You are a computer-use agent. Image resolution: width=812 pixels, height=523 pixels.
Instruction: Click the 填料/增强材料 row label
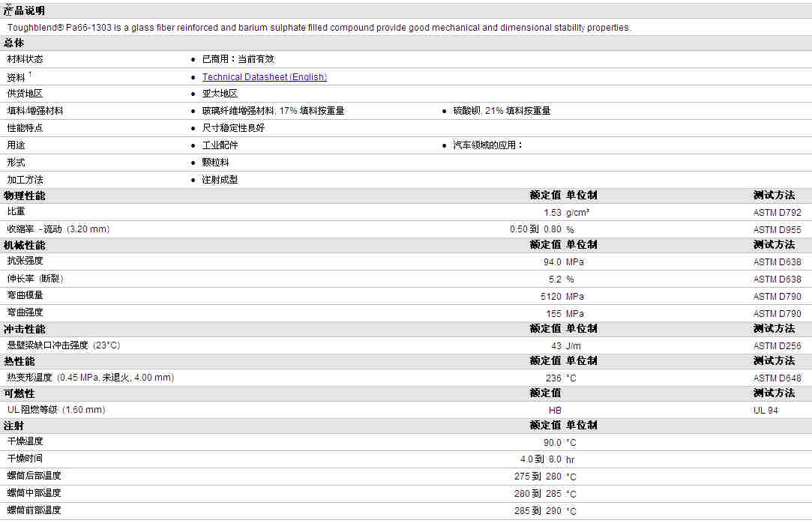35,111
